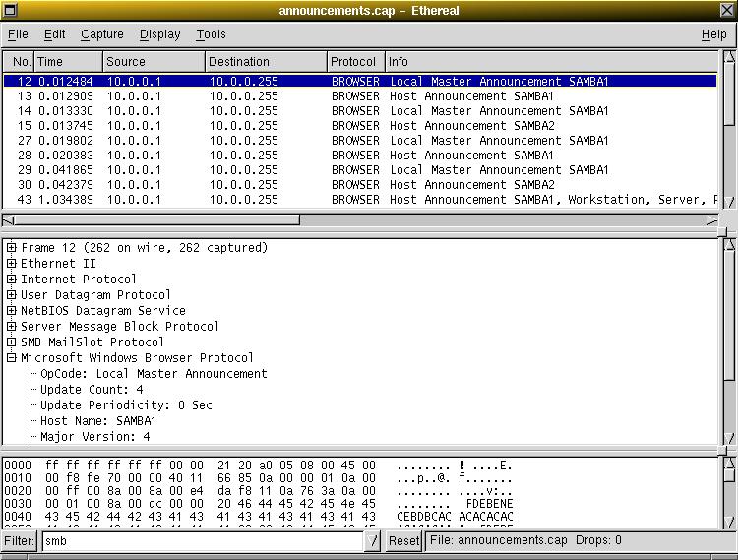
Task: Open the filter history dropdown arrow
Action: [373, 541]
